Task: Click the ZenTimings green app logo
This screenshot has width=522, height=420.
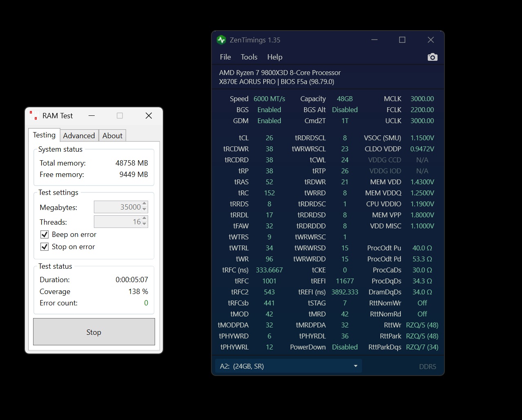Action: click(x=221, y=40)
